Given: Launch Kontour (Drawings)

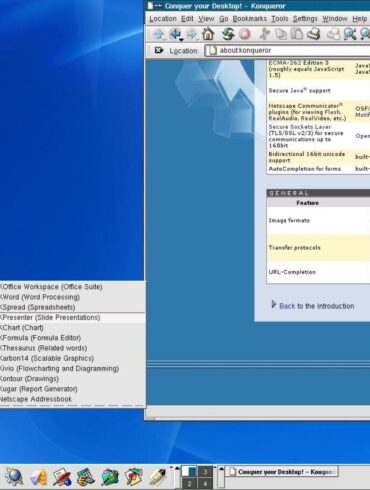Looking at the screenshot, I should (x=72, y=379).
